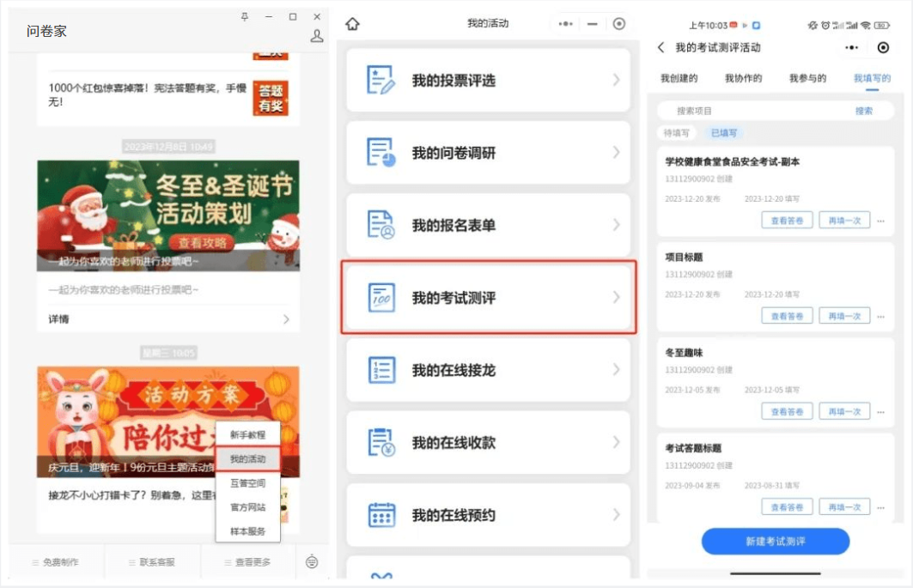Open chevron on 我的在线收款 row
The image size is (913, 588).
point(616,442)
